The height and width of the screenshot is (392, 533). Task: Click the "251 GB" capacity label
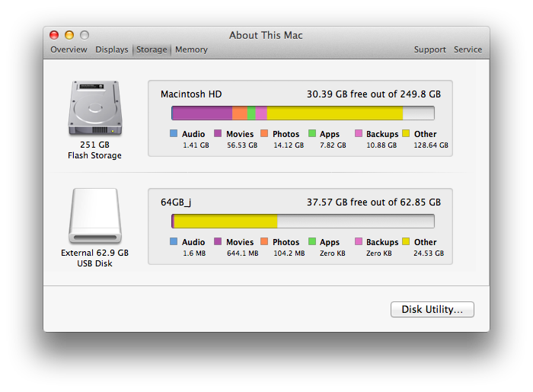click(x=95, y=145)
